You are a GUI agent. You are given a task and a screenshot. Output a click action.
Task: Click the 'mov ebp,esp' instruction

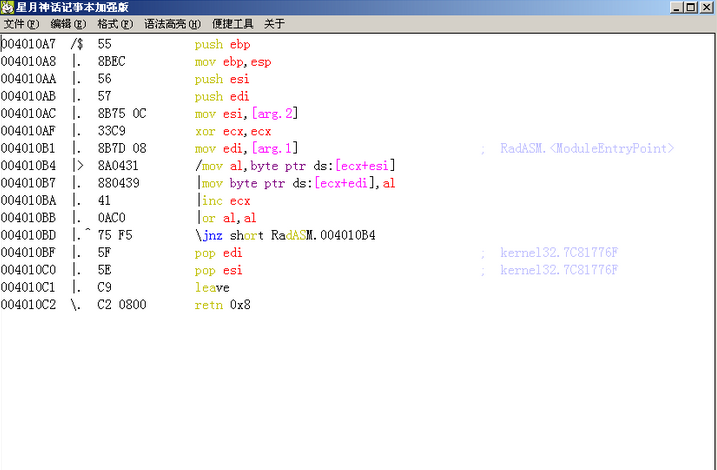tap(233, 62)
